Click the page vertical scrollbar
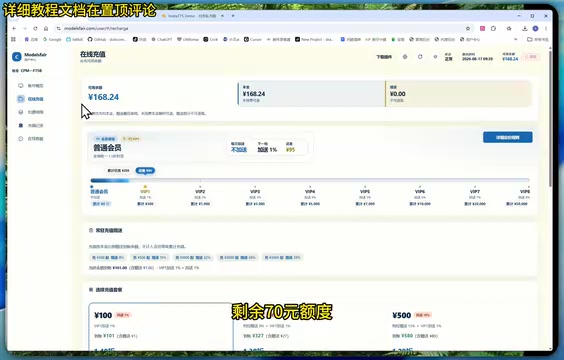 550,119
